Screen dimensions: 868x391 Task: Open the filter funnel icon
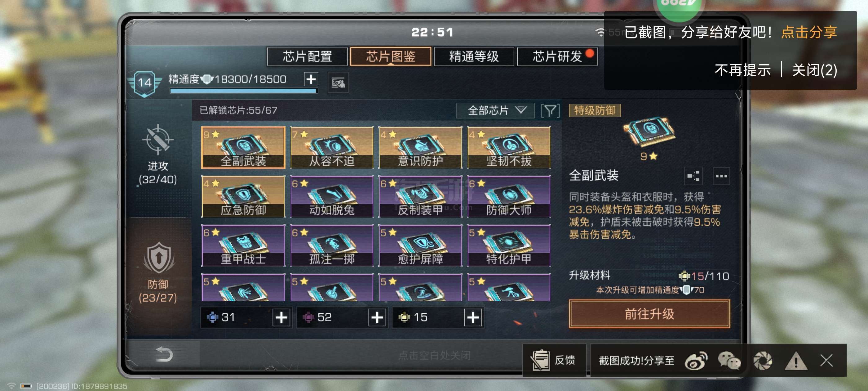[550, 110]
